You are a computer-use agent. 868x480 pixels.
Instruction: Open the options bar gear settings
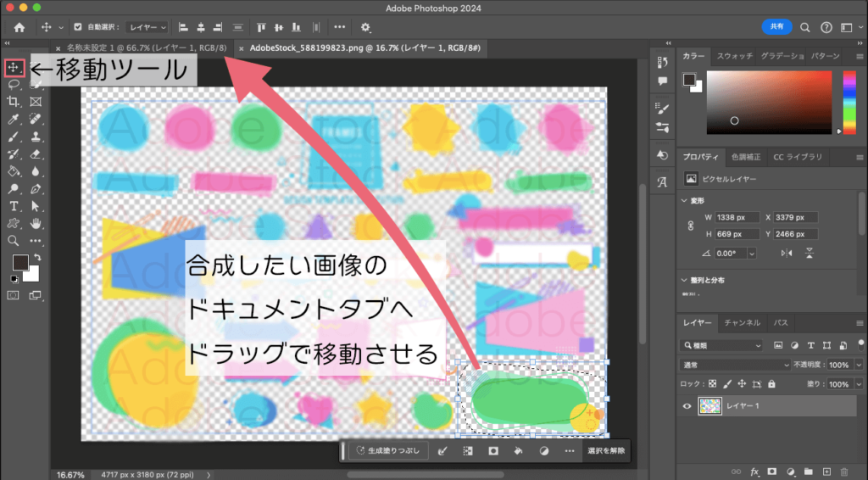[x=365, y=27]
